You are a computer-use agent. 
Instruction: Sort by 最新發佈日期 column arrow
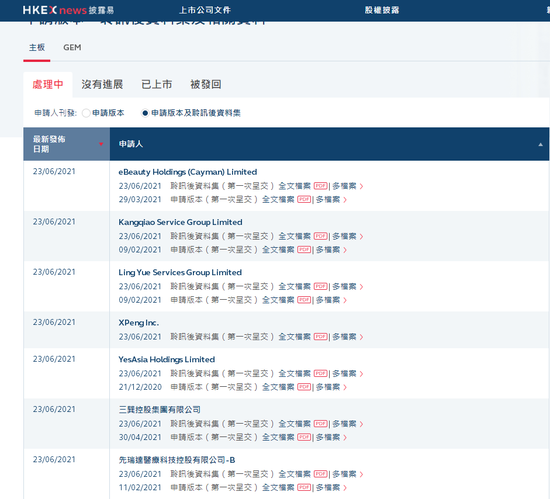pyautogui.click(x=101, y=144)
